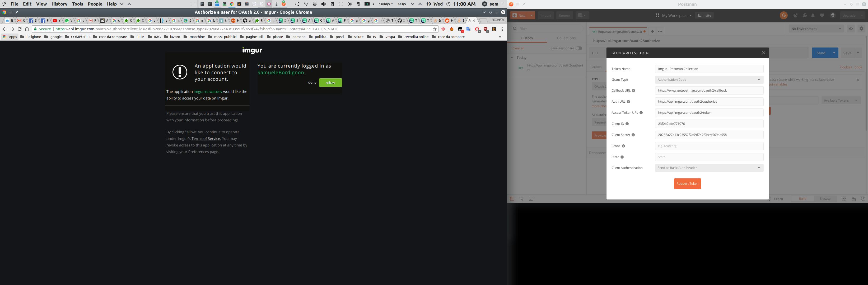Go back in Chrome
Image resolution: width=868 pixels, height=285 pixels.
[5, 29]
